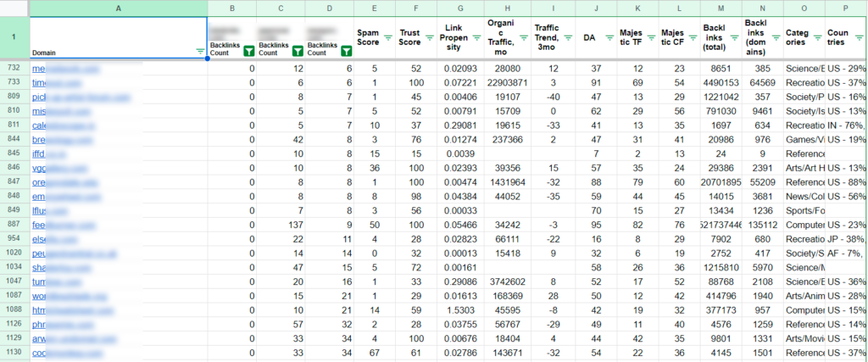The image size is (868, 362).
Task: Click the select-all corner box
Action: click(14, 8)
